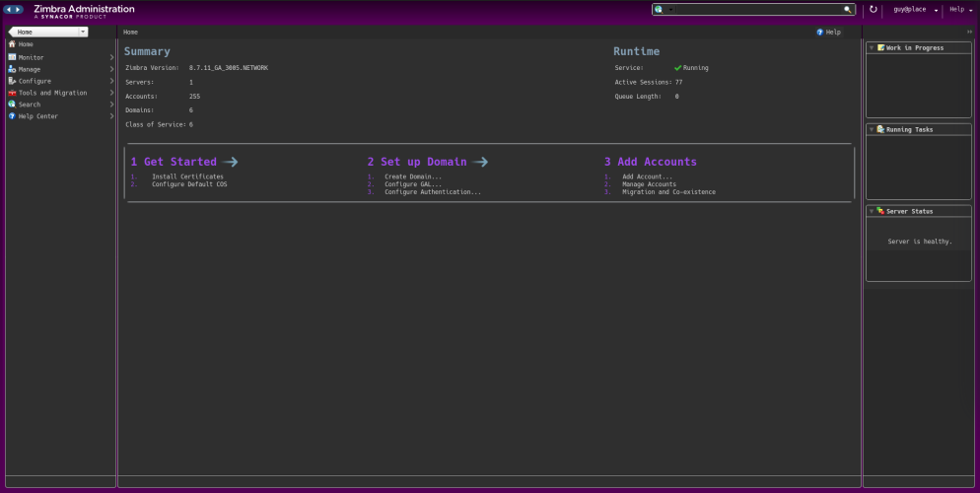Go forward with the right history arrow
Image resolution: width=980 pixels, height=493 pixels.
18,10
